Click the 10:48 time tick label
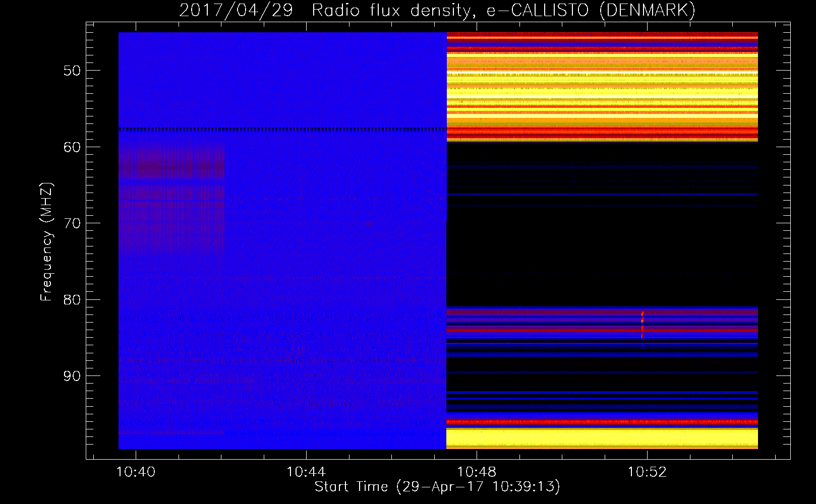816x504 pixels. pos(477,472)
